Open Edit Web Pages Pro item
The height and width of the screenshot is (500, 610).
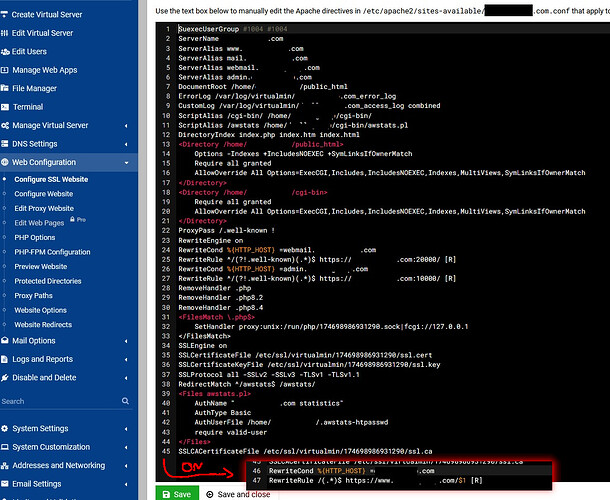(39, 223)
